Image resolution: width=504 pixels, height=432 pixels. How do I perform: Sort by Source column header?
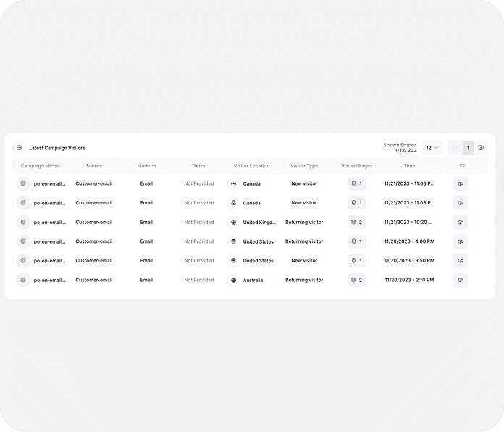pyautogui.click(x=94, y=166)
